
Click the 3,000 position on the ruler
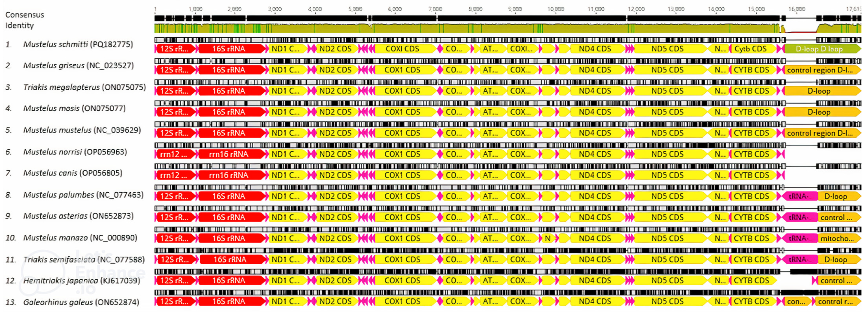coord(275,9)
